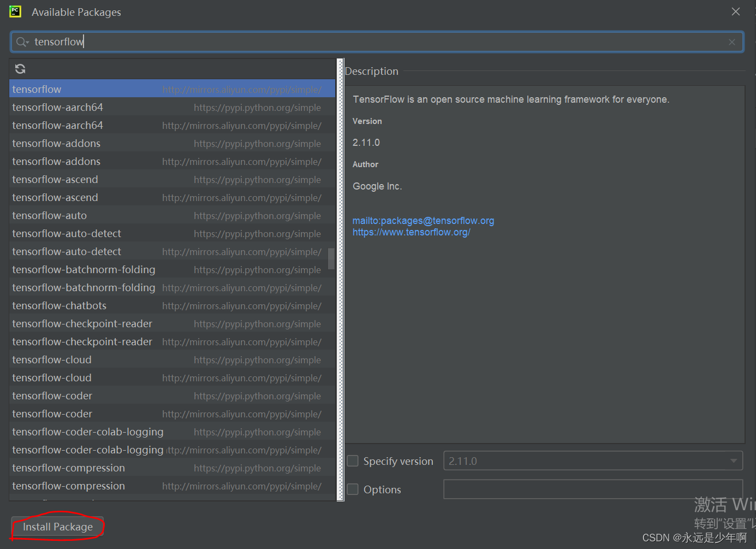This screenshot has width=756, height=549.
Task: Select tensorflow-coder-colab-logging from aliyun mirror
Action: coord(172,450)
